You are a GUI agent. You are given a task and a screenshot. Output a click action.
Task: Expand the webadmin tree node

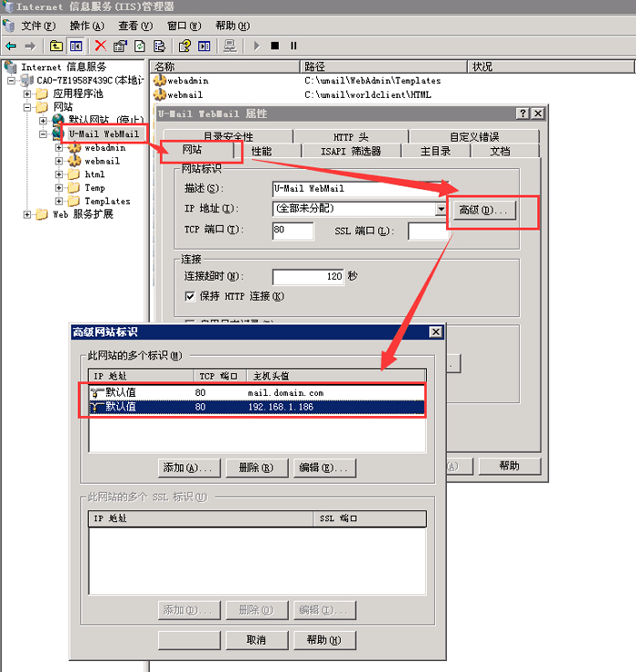point(59,148)
